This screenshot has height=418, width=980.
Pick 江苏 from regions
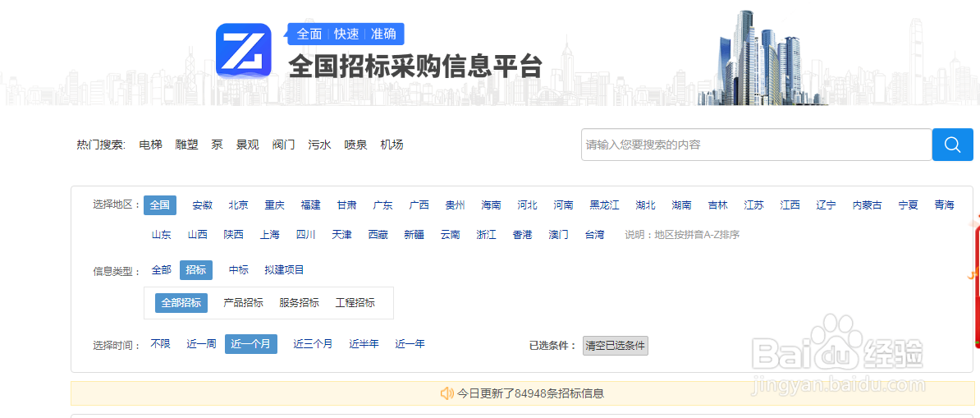(754, 205)
